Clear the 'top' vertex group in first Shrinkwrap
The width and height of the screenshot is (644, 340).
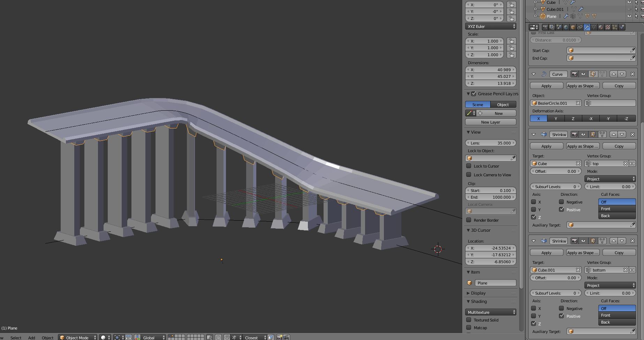tap(626, 163)
